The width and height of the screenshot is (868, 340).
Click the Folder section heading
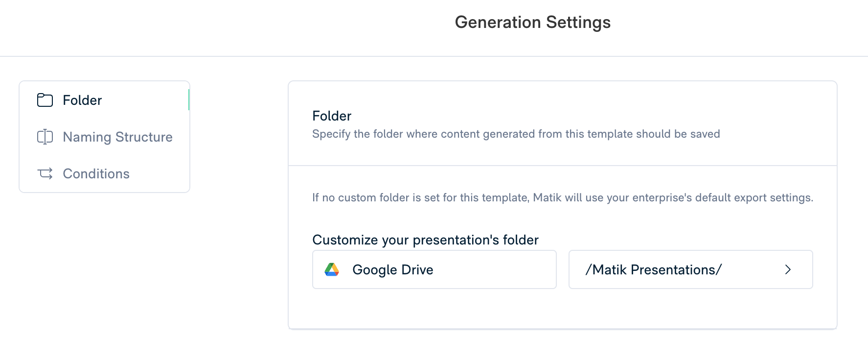332,116
